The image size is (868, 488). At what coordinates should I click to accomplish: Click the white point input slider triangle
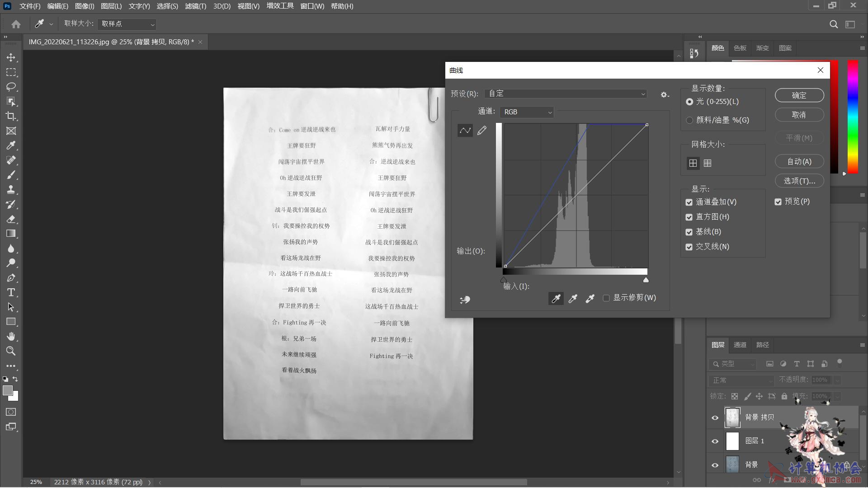[646, 280]
